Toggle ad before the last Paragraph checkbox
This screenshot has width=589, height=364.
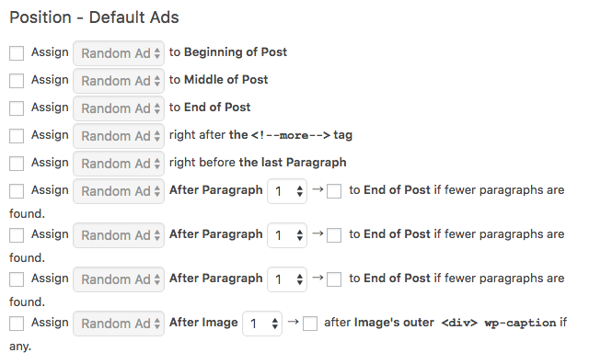17,164
